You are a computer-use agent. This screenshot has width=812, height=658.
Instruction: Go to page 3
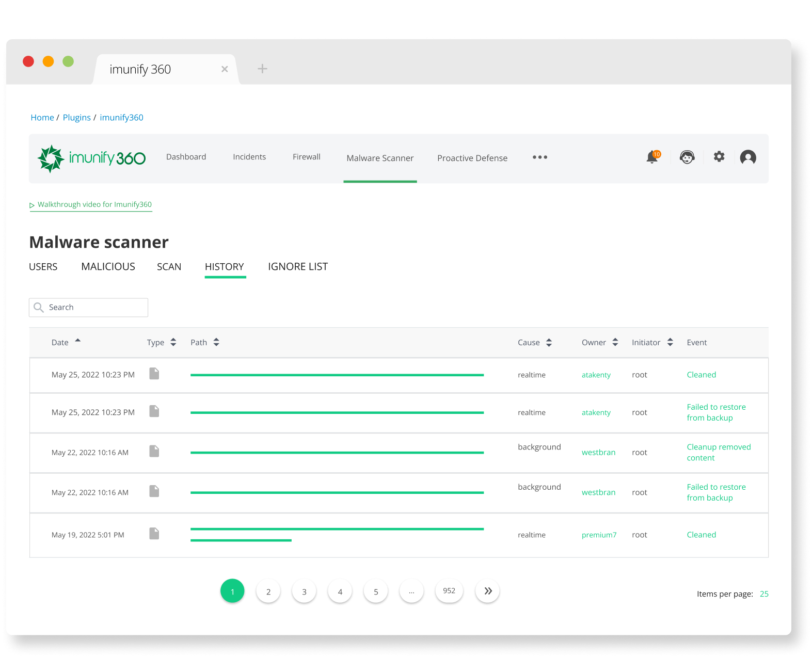[304, 591]
